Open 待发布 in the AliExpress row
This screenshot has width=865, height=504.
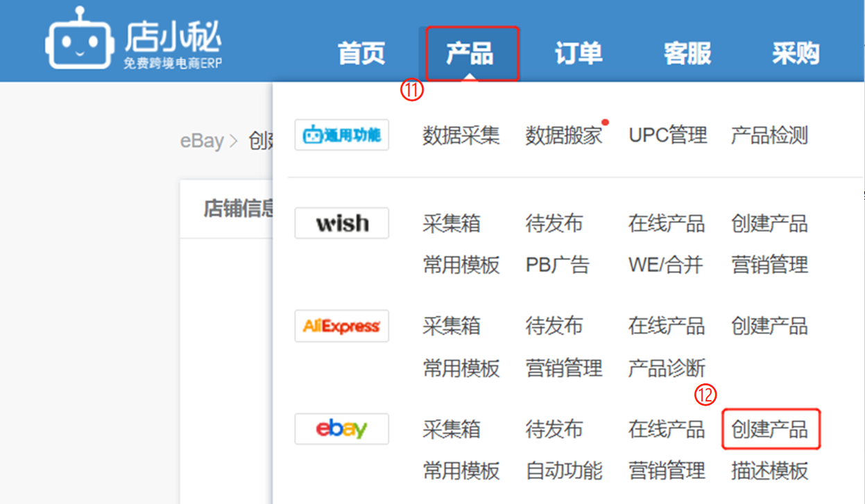point(554,326)
